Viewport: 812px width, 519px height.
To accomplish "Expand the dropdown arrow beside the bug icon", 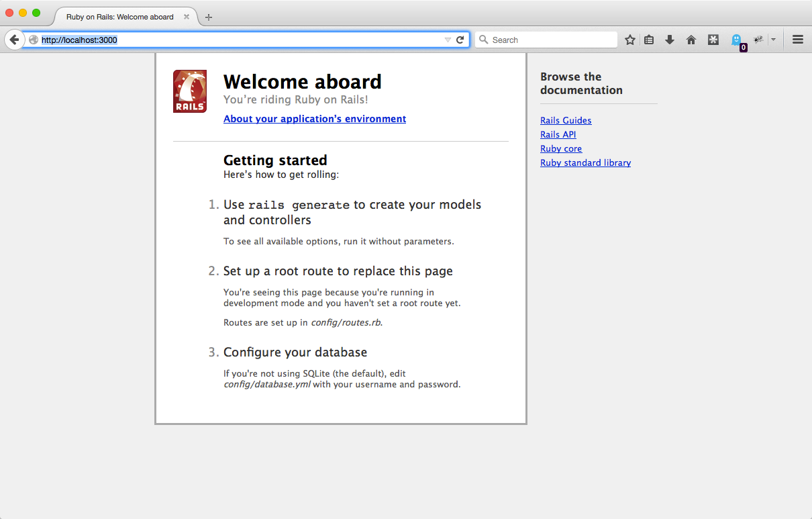I will tap(773, 40).
